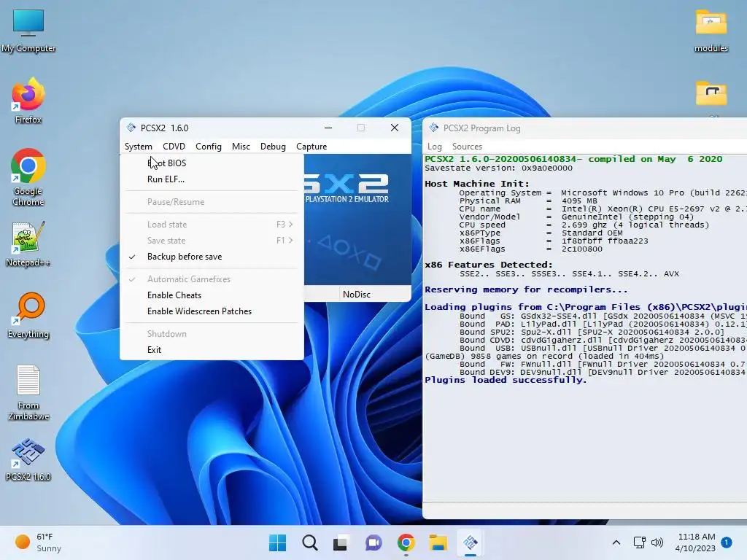Open the CDVD menu
Viewport: 747px width, 560px height.
[174, 147]
